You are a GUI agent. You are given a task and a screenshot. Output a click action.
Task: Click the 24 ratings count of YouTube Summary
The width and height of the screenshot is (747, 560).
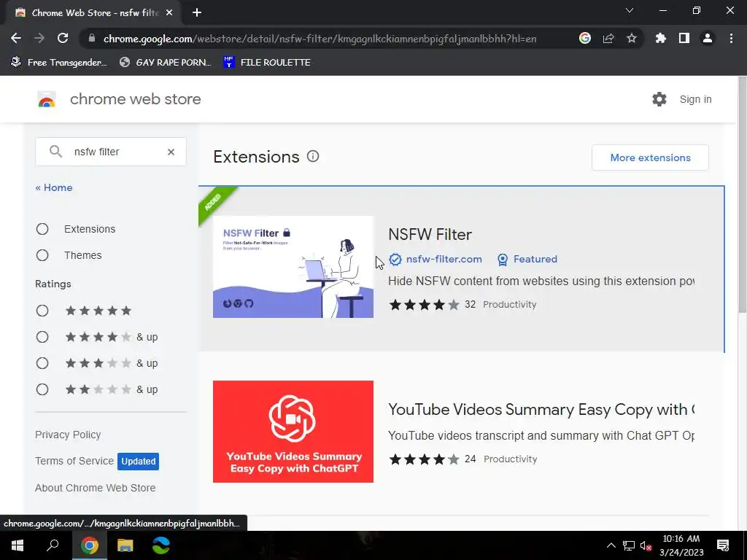pyautogui.click(x=471, y=459)
